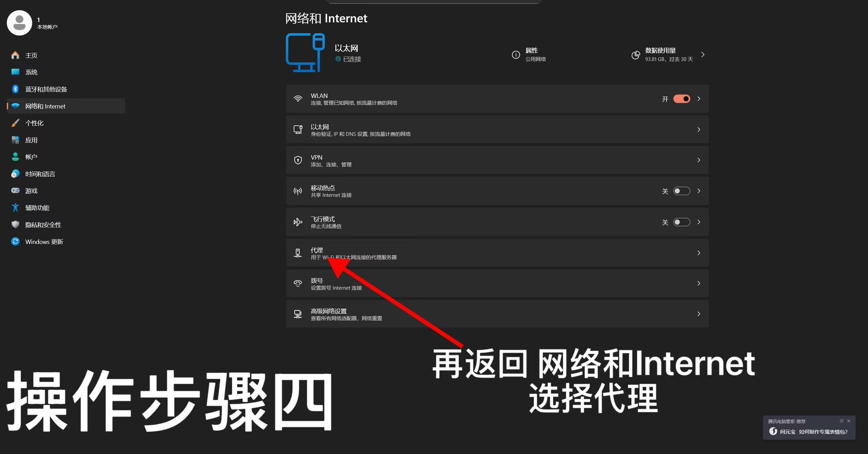Click the 个性化 brush icon in sidebar
The height and width of the screenshot is (454, 868).
[15, 123]
